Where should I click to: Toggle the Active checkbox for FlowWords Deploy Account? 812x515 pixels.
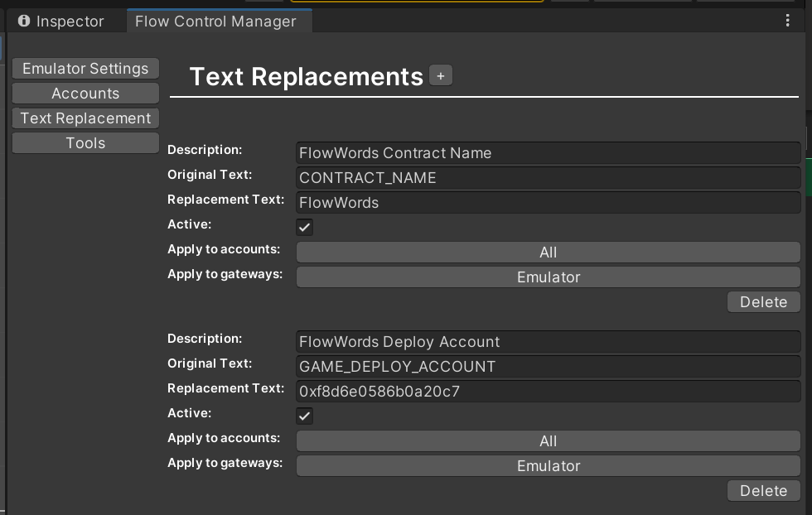pos(304,416)
